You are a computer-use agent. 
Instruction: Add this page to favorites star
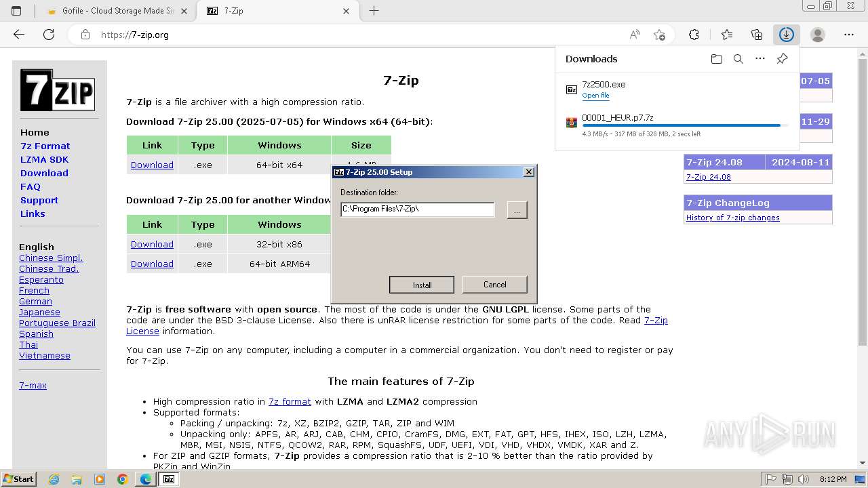point(659,35)
